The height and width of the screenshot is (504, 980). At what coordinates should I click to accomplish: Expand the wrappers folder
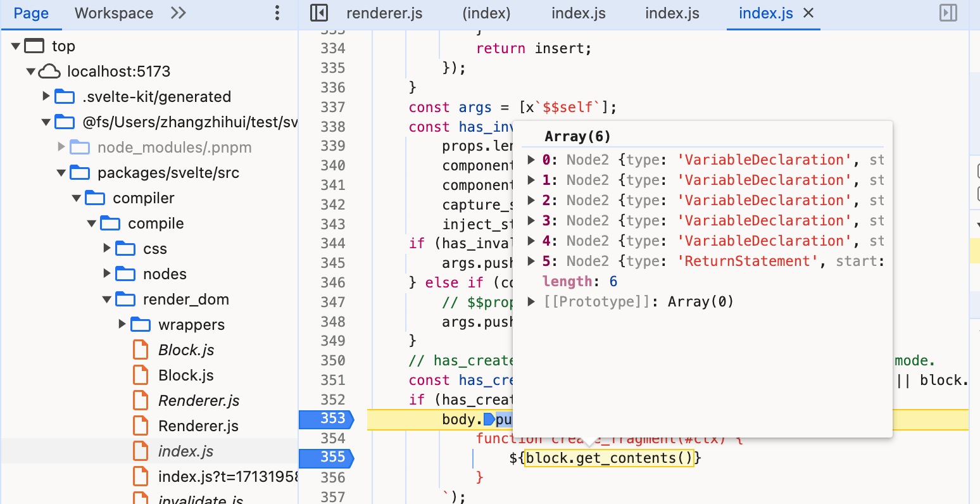click(122, 325)
